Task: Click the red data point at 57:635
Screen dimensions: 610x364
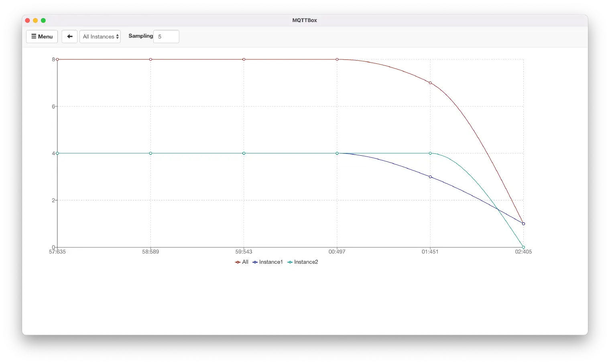Action: point(57,59)
